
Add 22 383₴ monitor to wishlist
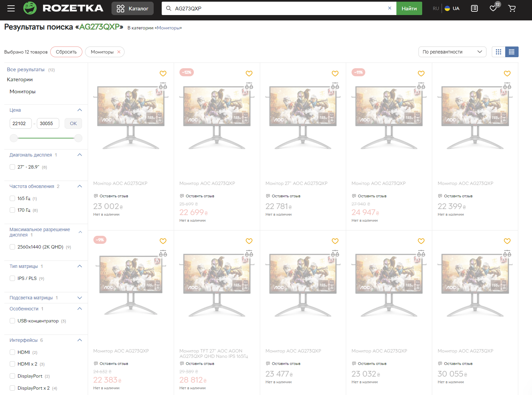click(x=163, y=241)
